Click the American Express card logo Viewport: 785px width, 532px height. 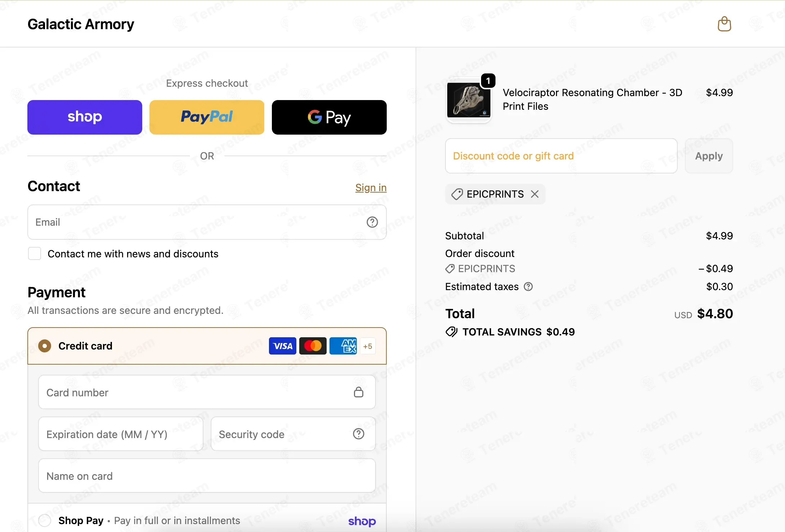click(343, 346)
